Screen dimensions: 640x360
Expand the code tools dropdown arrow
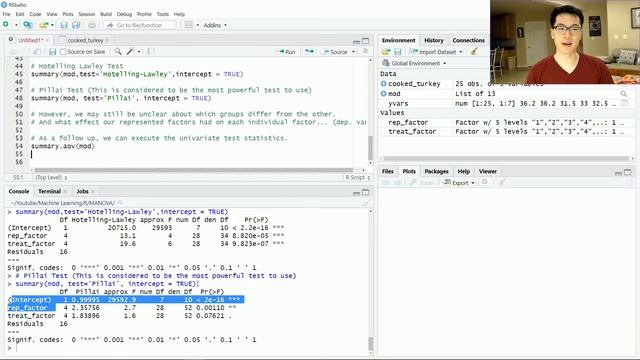point(139,52)
